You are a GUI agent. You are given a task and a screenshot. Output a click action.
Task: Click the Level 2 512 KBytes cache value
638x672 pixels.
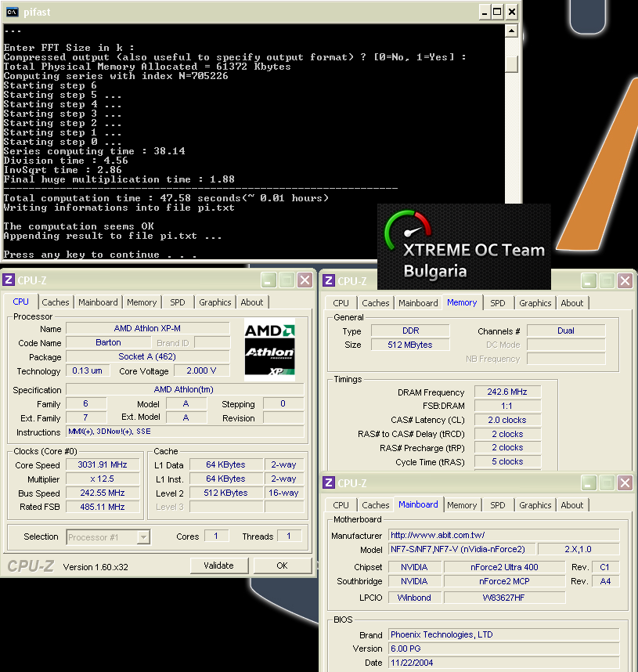225,493
